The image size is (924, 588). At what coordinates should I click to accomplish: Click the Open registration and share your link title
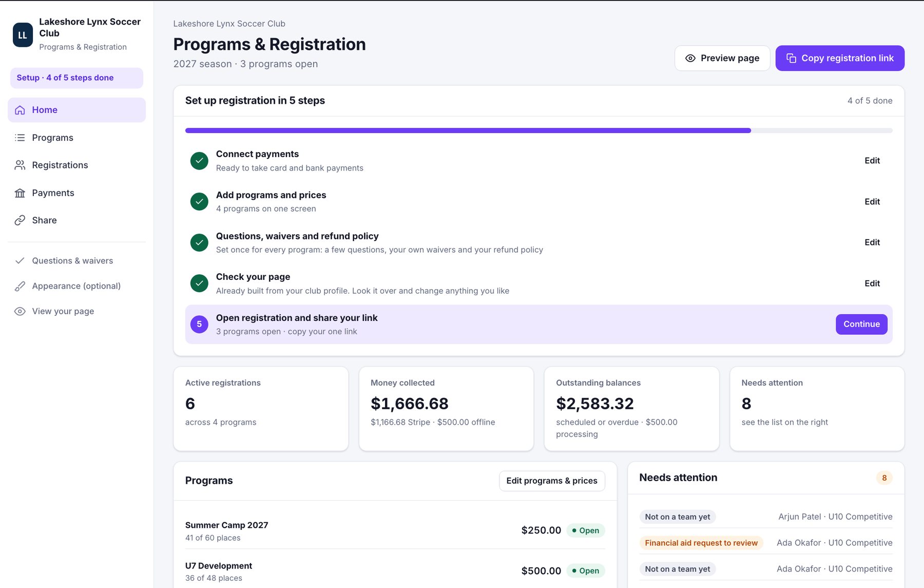297,318
